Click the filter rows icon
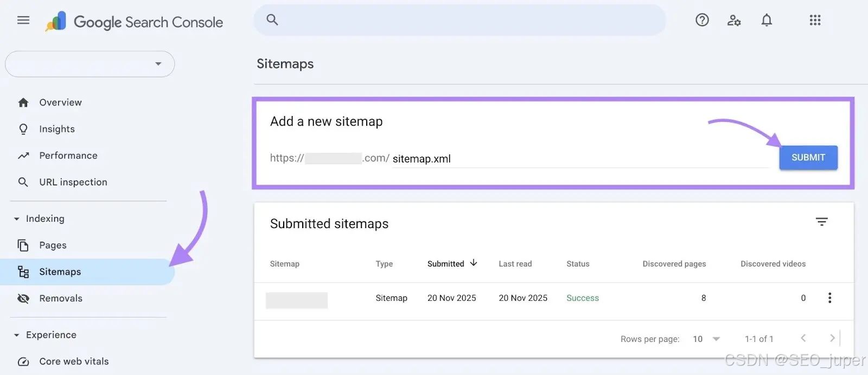Viewport: 868px width, 375px height. (821, 222)
